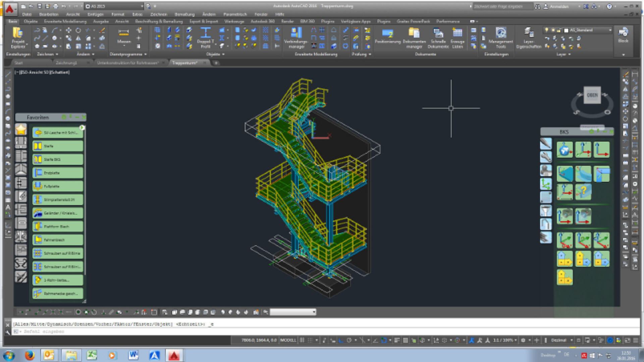Open the Decimal units dropdown in status bar
644x362 pixels.
click(572, 340)
